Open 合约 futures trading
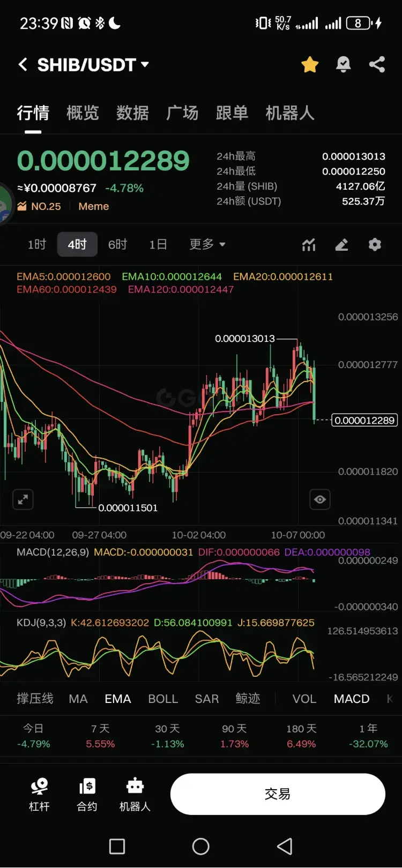Image resolution: width=402 pixels, height=868 pixels. coord(87,795)
